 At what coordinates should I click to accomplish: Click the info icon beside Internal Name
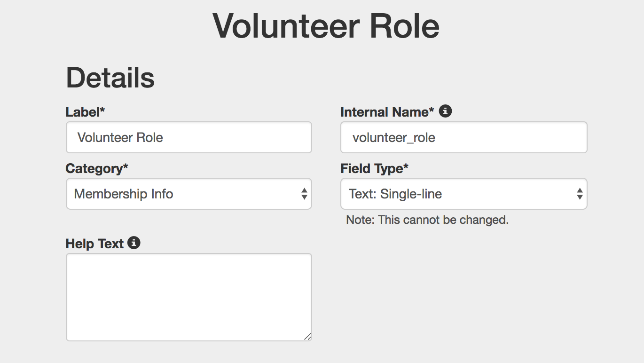pos(445,111)
